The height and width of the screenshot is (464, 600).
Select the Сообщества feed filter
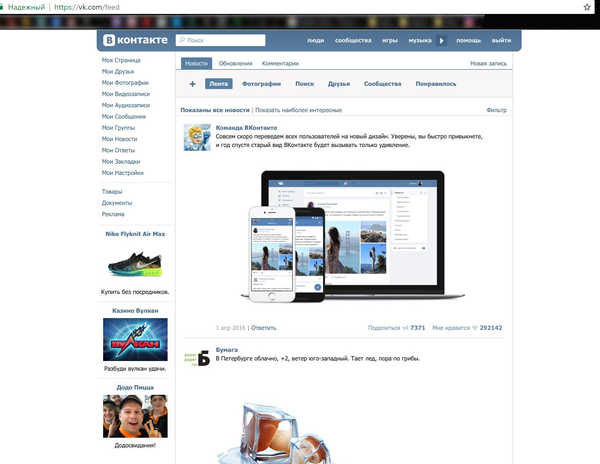point(383,84)
